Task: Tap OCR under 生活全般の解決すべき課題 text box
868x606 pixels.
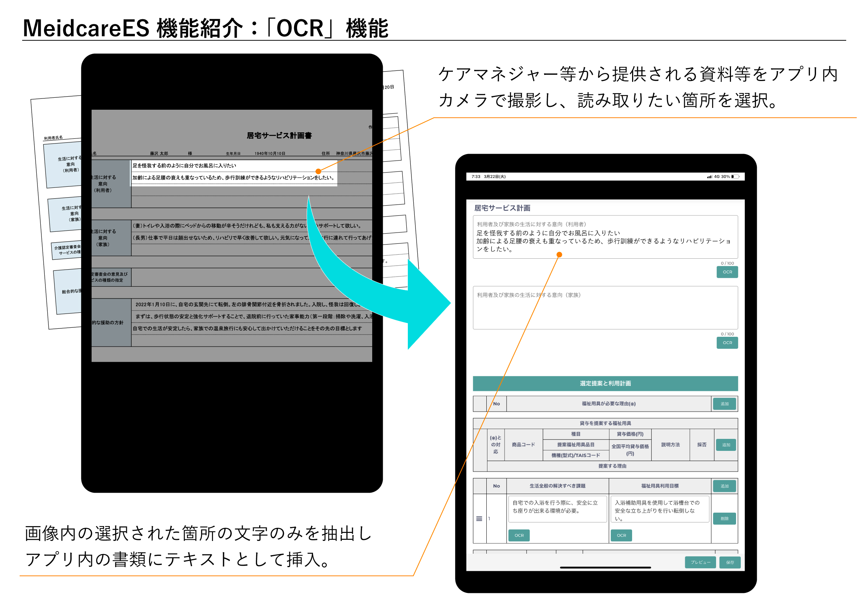Action: point(519,536)
